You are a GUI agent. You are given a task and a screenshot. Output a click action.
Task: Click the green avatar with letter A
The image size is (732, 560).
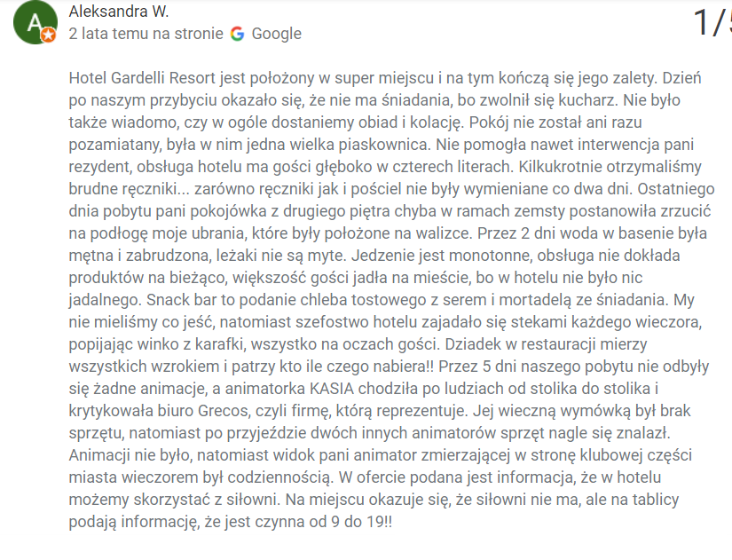(35, 22)
